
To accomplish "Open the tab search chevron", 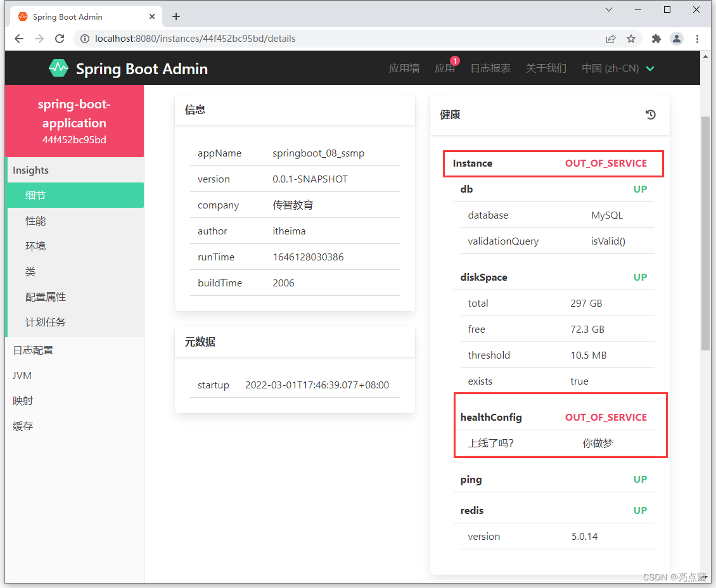I will (x=609, y=10).
